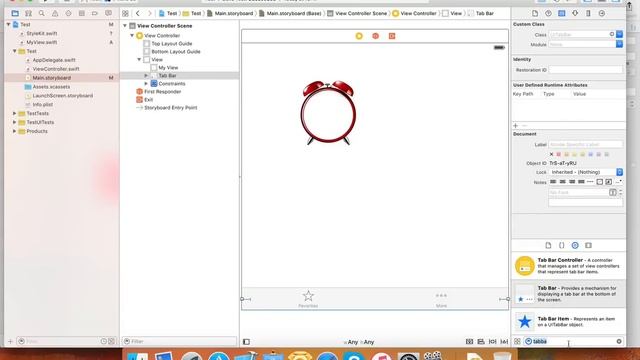Open AppDelegate.swift in navigator
Viewport: 640px width, 360px height.
(x=53, y=60)
